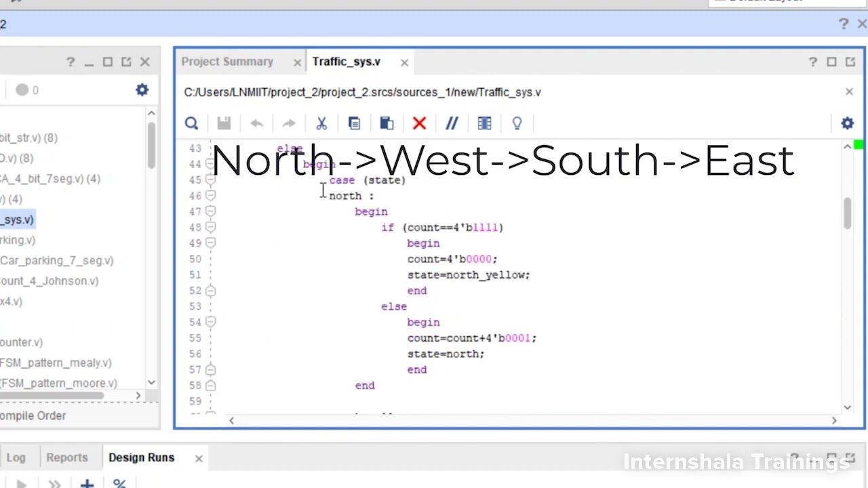This screenshot has width=868, height=488.
Task: Open Sources panel settings gear
Action: point(142,89)
